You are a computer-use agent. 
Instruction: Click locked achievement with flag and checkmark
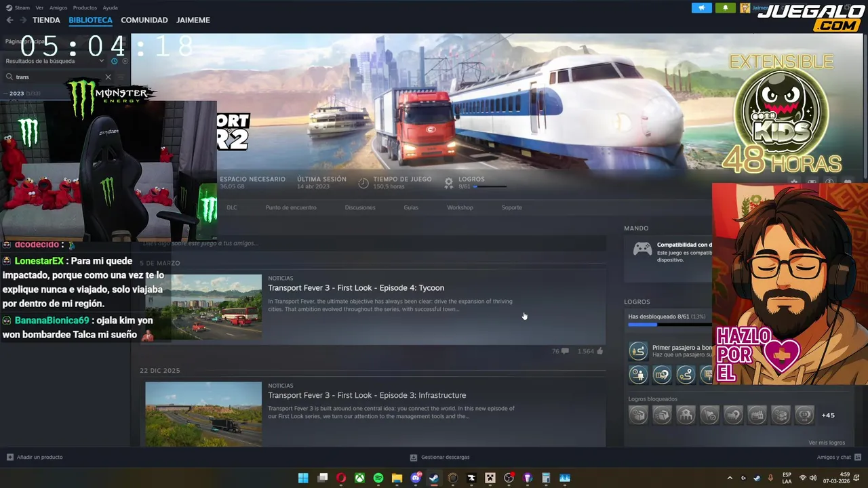tap(709, 415)
